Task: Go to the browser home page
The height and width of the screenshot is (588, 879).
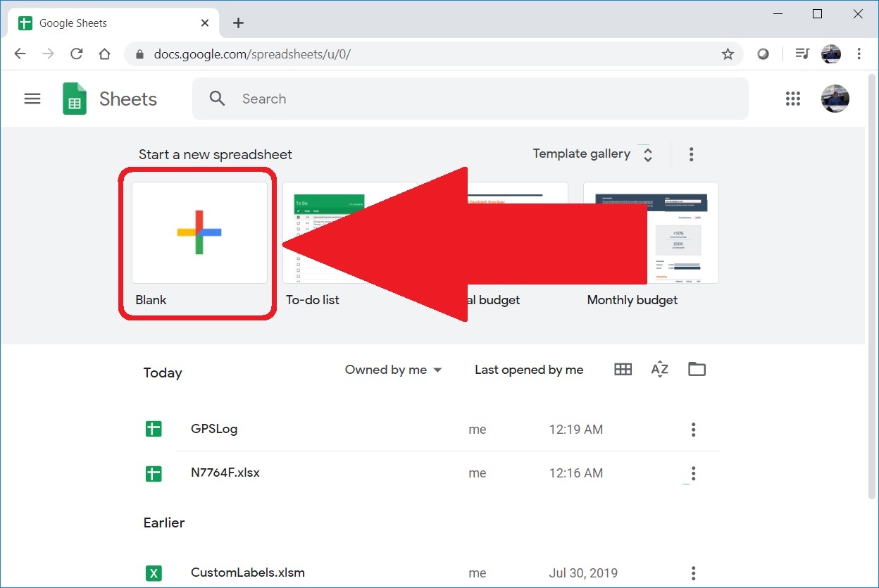Action: 104,54
